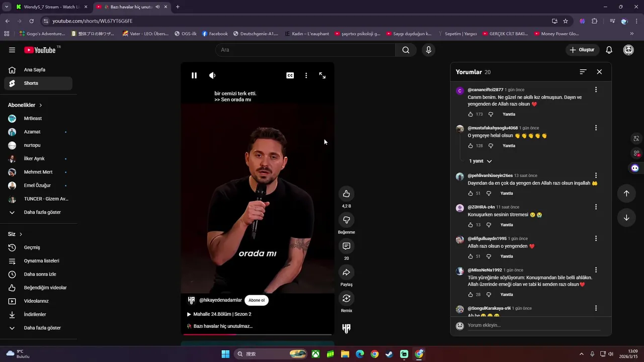
Task: Click the channel sound thumbnail below Remix
Action: (x=346, y=329)
